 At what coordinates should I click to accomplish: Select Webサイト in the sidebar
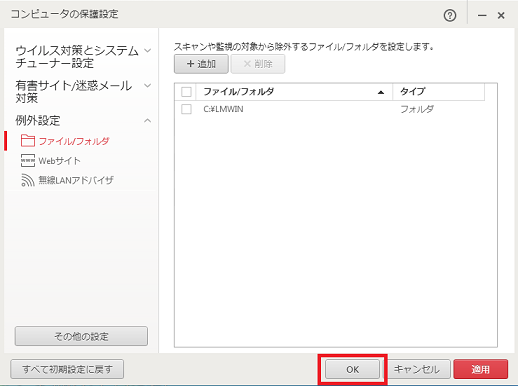(59, 161)
